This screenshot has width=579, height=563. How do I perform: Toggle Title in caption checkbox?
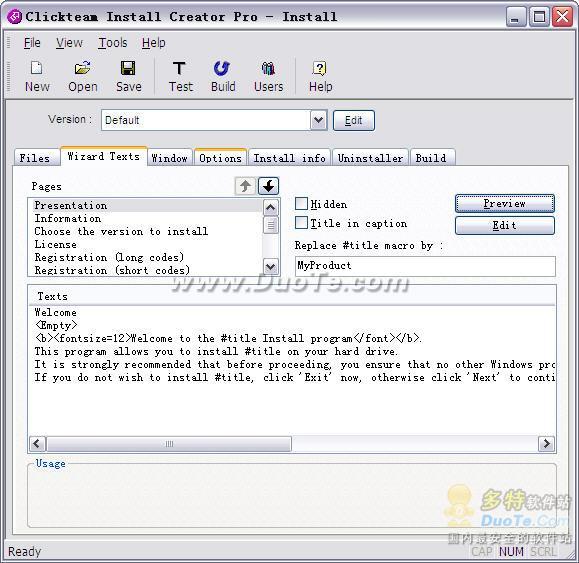301,223
